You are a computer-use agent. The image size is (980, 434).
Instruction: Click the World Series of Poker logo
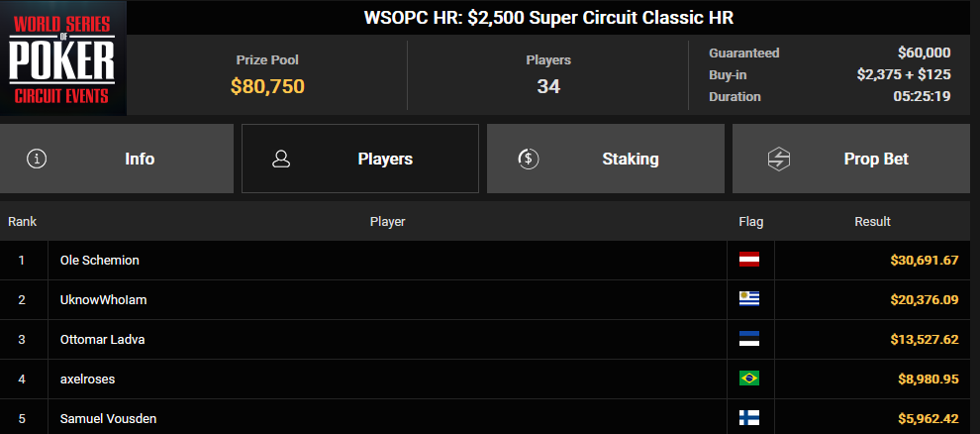click(x=63, y=58)
